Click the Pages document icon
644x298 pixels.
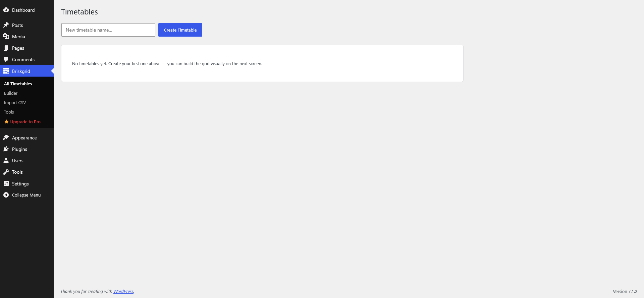tap(6, 48)
